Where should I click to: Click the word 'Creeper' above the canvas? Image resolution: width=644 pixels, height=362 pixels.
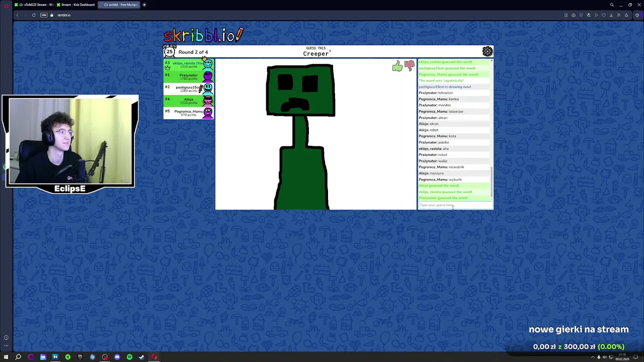pyautogui.click(x=315, y=54)
